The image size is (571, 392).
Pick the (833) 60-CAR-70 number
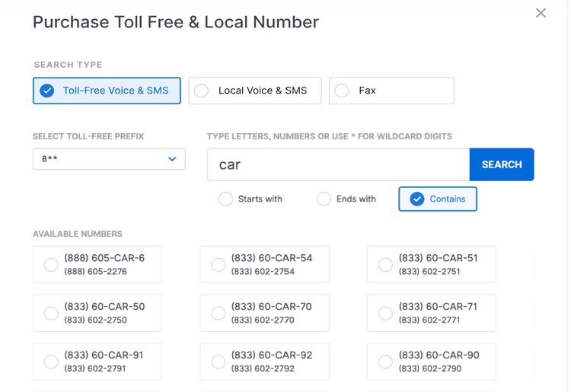click(219, 313)
